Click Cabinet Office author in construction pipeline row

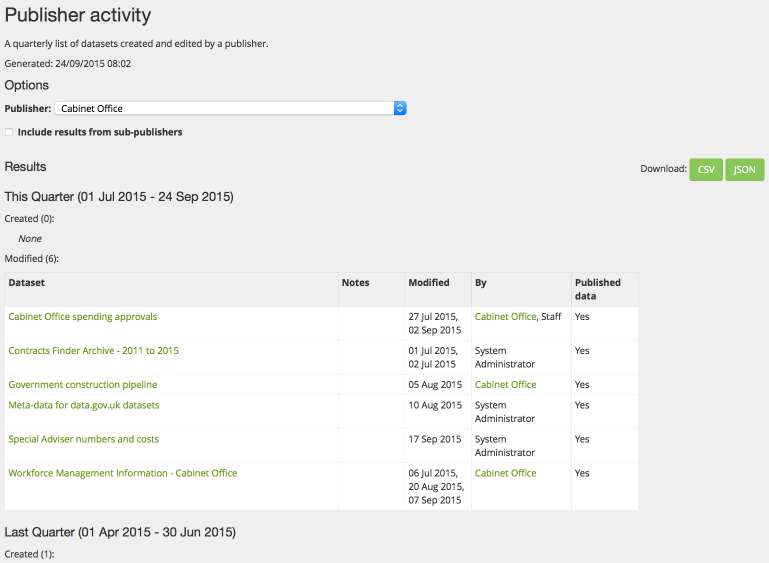pyautogui.click(x=506, y=385)
